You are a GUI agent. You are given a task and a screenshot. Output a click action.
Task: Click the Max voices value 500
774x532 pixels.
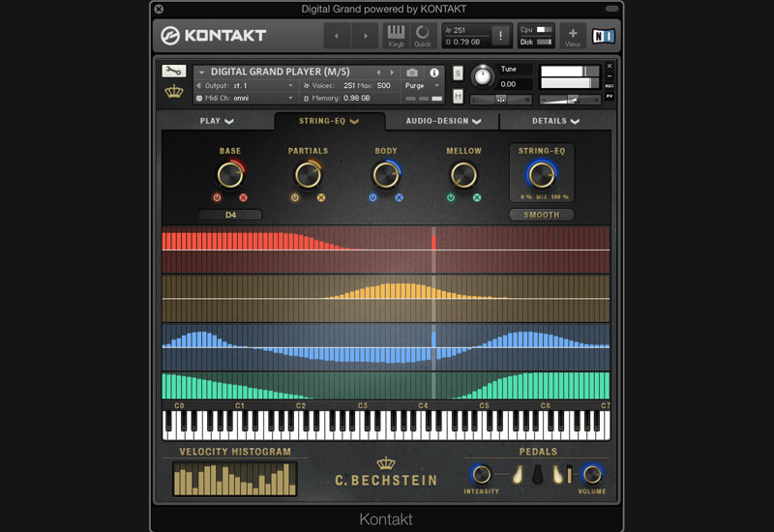[x=383, y=85]
